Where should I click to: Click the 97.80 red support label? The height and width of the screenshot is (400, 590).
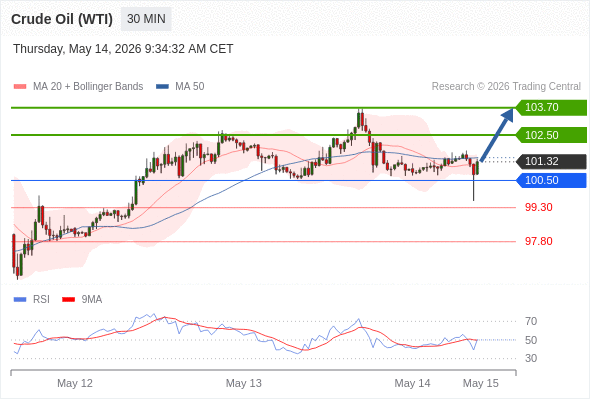click(x=538, y=241)
